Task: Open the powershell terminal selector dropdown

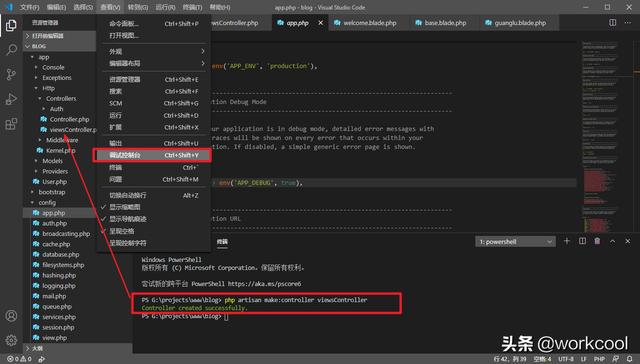Action: click(515, 242)
